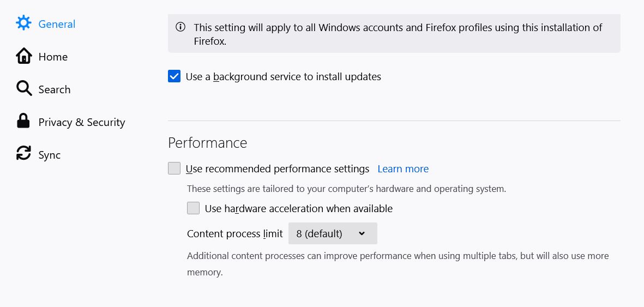
Task: Go to the Home settings label
Action: (53, 57)
